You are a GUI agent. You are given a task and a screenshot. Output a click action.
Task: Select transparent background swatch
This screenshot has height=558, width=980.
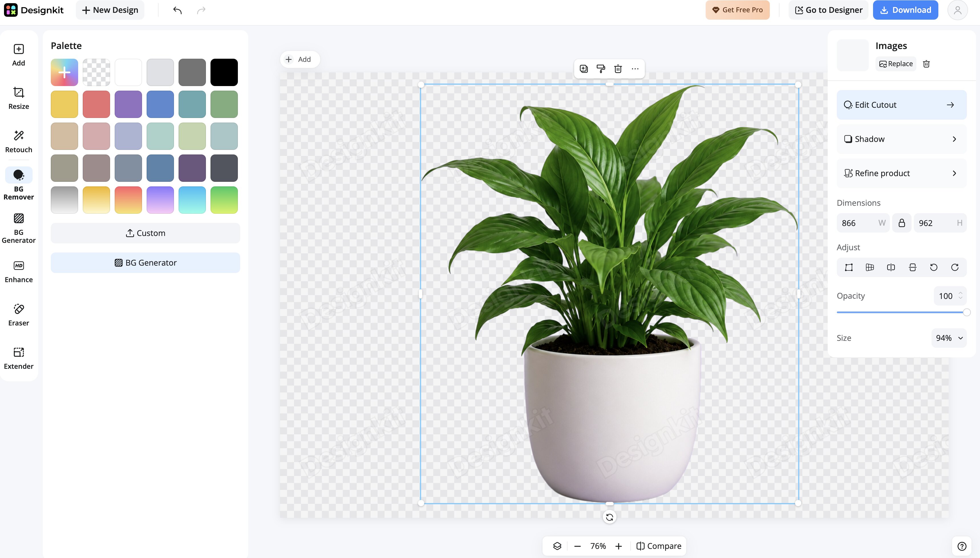point(96,72)
